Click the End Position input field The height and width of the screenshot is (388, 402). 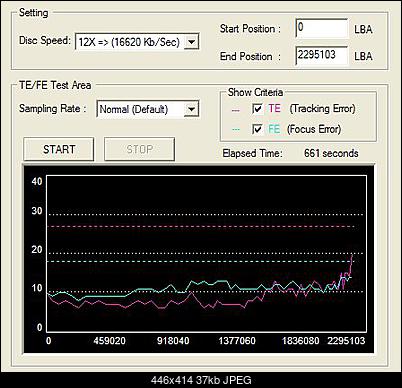click(322, 56)
